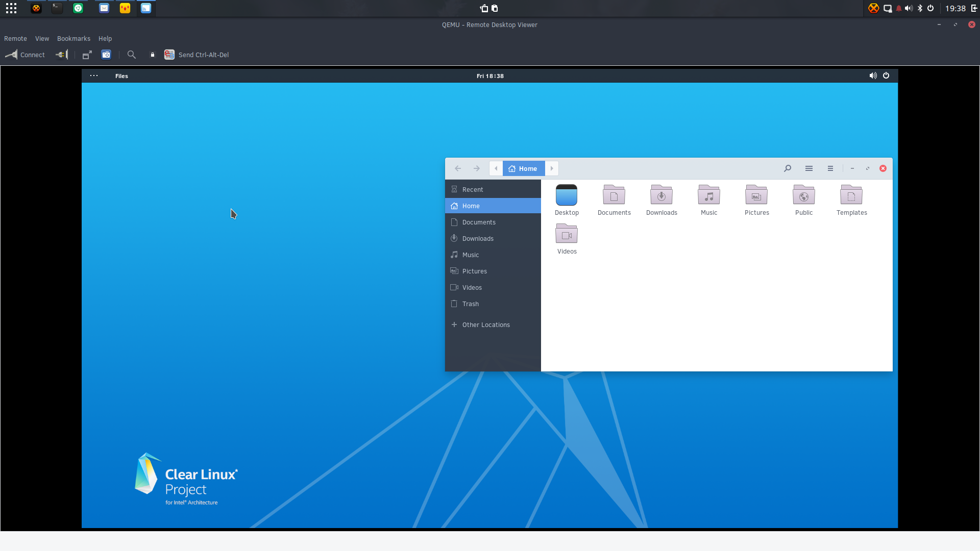Toggle list view in Files

(x=809, y=168)
